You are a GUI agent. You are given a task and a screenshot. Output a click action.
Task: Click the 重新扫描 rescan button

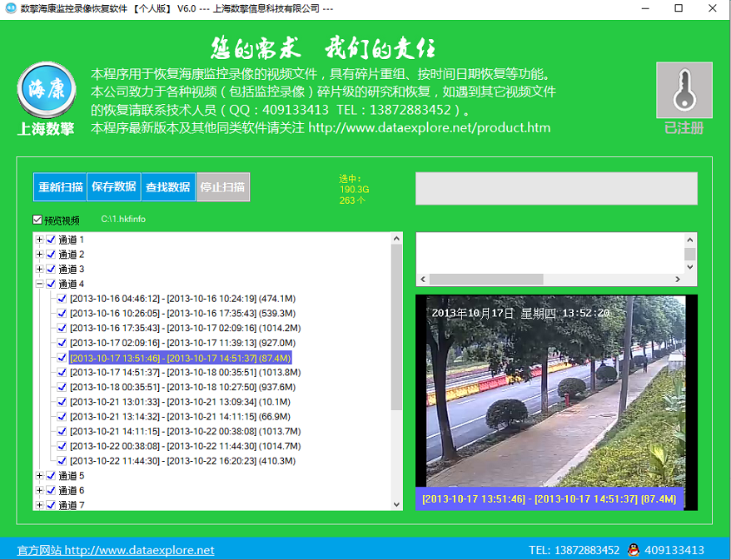coord(60,187)
